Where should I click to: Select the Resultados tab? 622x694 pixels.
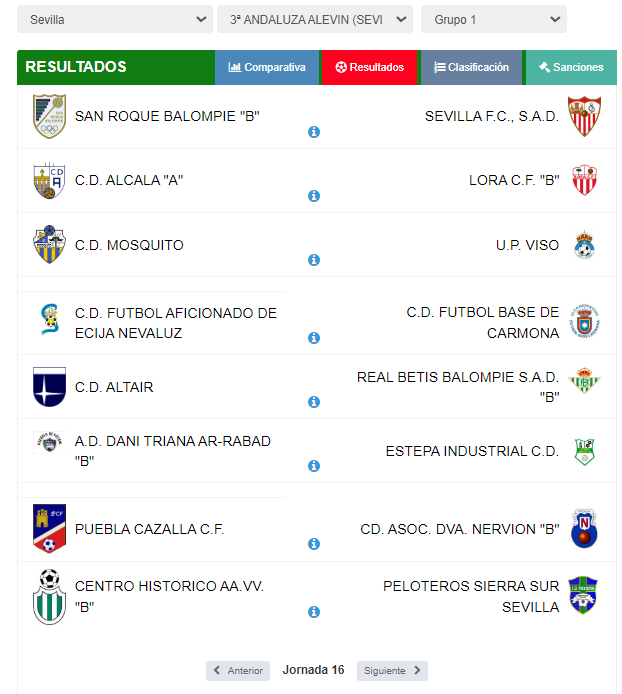(x=370, y=67)
